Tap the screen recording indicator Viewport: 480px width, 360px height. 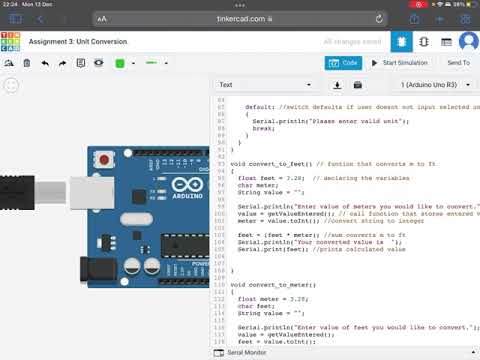point(419,4)
